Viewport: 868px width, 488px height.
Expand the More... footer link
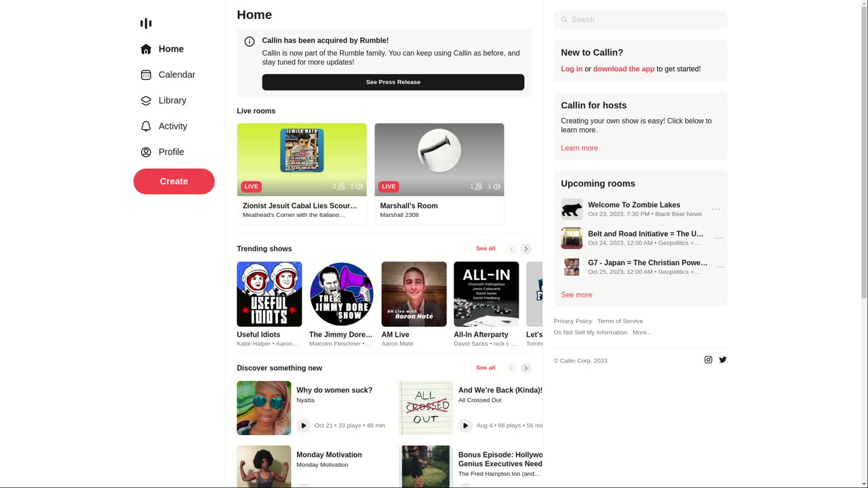(642, 332)
